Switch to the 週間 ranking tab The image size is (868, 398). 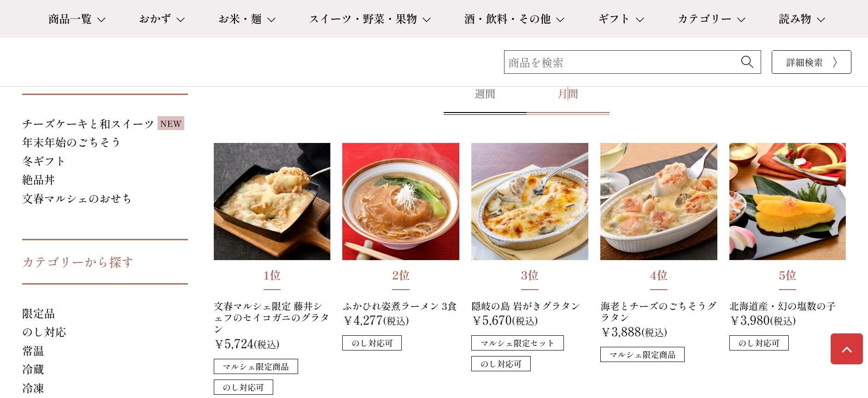pyautogui.click(x=485, y=94)
